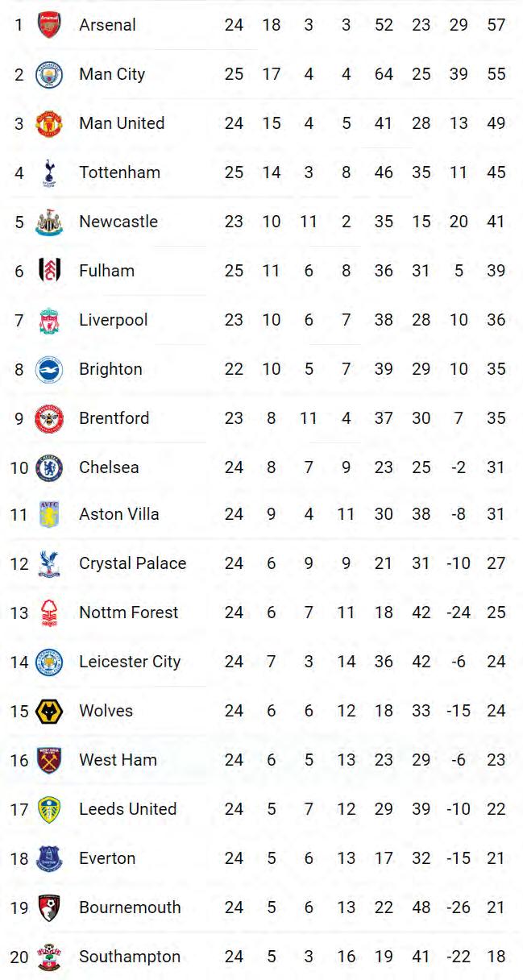The height and width of the screenshot is (980, 523).
Task: Click the Brighton round blue crest
Action: click(x=49, y=369)
